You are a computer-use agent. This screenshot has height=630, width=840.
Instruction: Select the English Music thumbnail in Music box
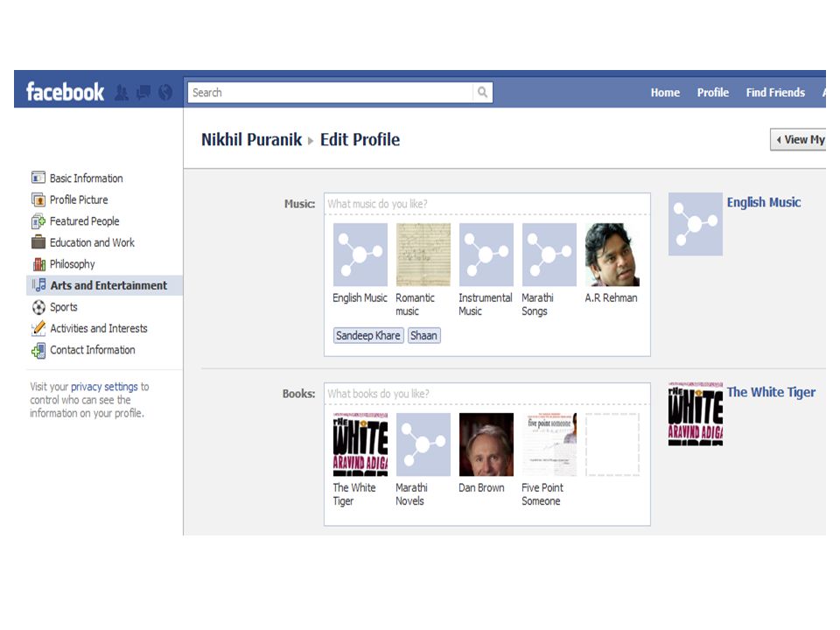click(360, 255)
